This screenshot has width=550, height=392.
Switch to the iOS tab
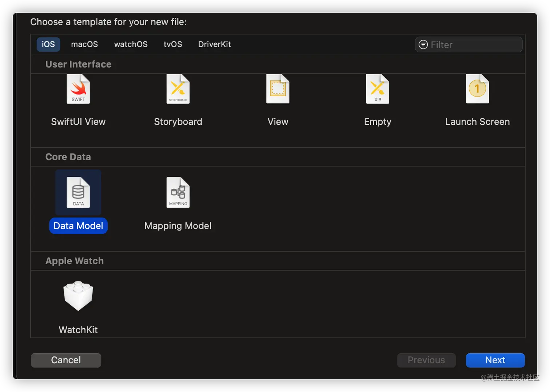48,44
